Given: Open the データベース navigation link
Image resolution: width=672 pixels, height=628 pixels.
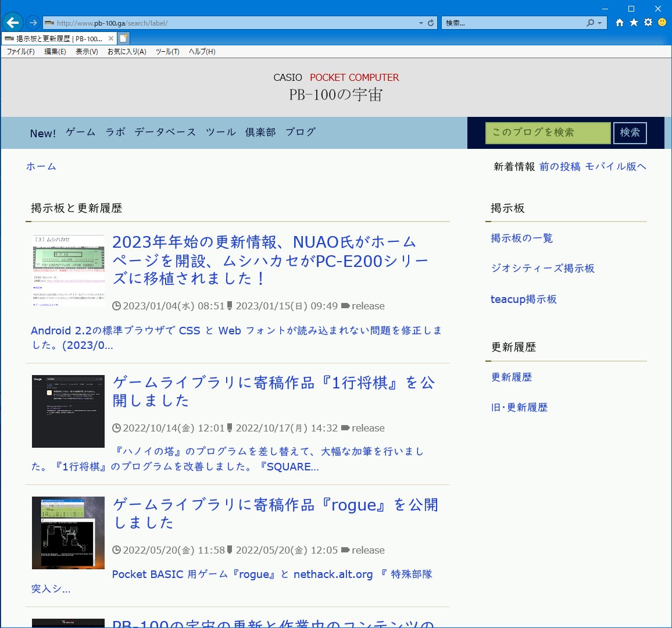Looking at the screenshot, I should pyautogui.click(x=165, y=133).
